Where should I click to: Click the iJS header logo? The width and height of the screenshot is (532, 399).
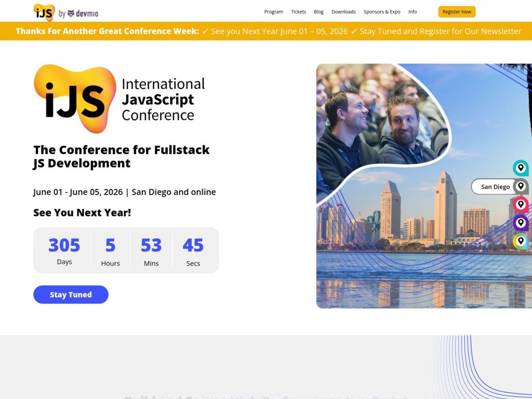44,11
